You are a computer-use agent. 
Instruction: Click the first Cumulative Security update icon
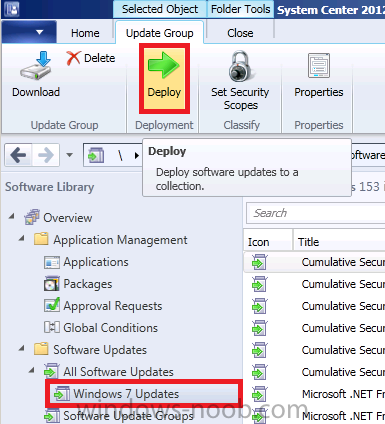260,262
